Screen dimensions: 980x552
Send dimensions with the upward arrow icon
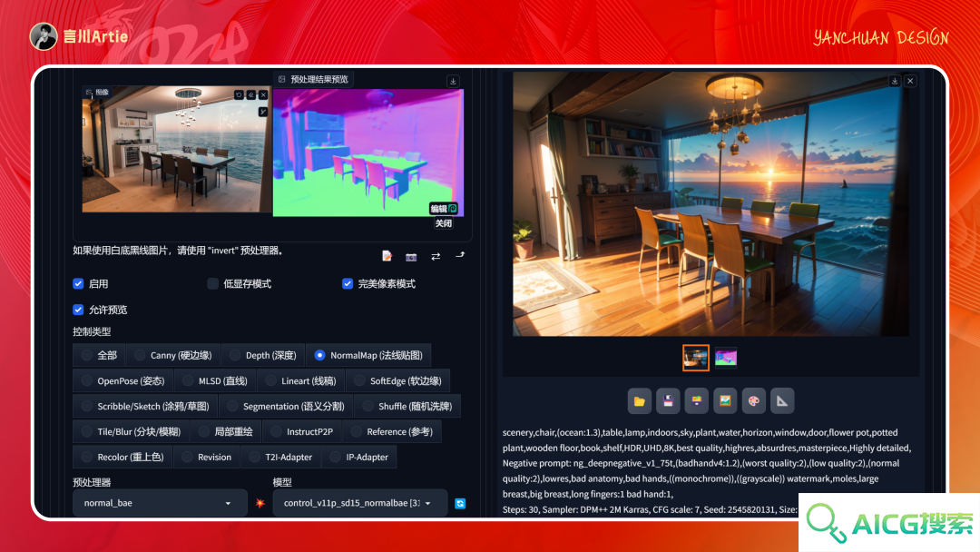[460, 255]
